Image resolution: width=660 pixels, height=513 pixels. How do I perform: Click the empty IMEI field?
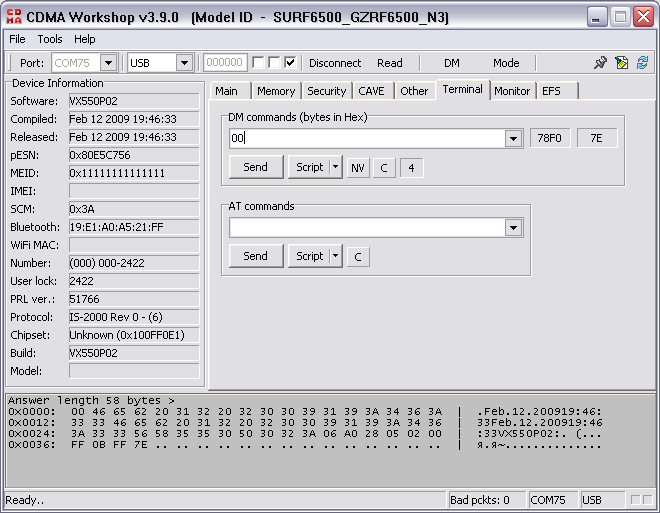134,191
